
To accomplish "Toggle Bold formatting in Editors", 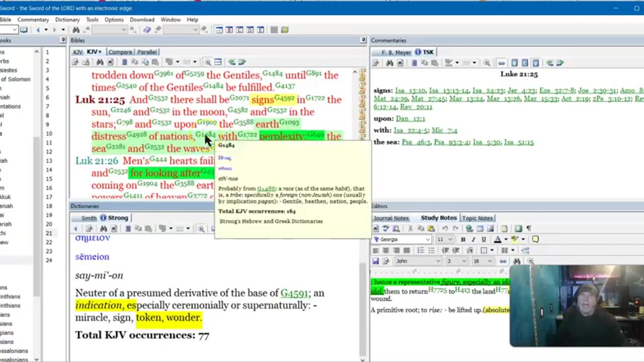I will click(x=463, y=239).
